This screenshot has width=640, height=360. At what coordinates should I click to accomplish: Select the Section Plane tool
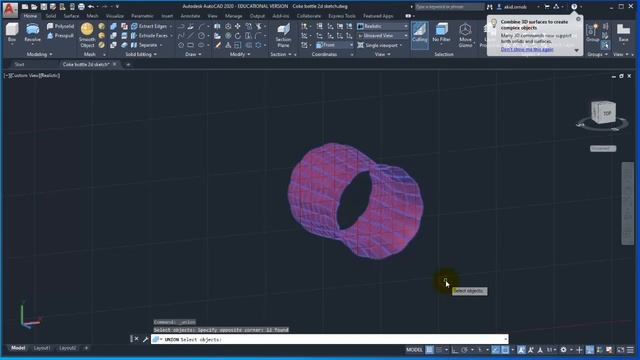[x=283, y=35]
